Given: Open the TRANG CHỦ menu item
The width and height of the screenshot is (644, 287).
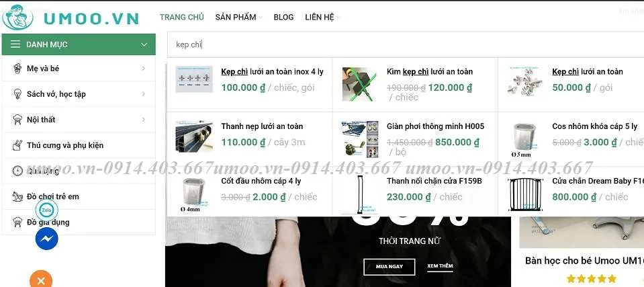Looking at the screenshot, I should click(x=181, y=17).
